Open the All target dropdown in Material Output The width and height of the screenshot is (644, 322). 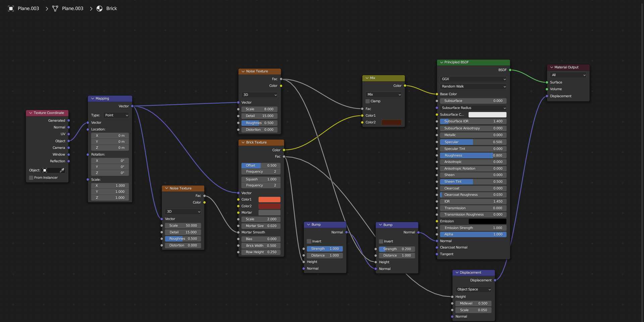568,75
